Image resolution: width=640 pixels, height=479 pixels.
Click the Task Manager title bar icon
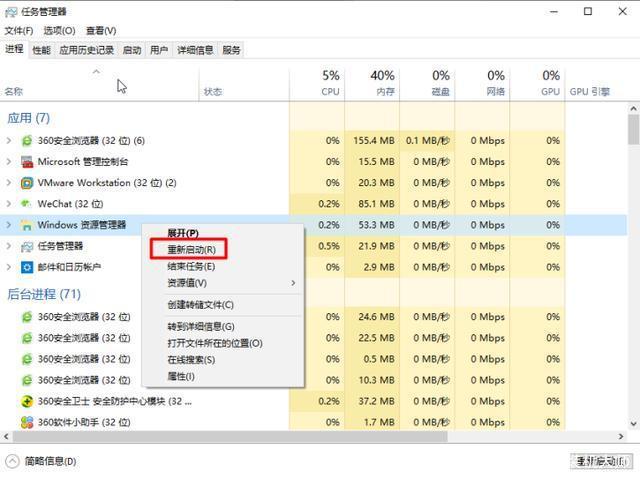click(11, 12)
